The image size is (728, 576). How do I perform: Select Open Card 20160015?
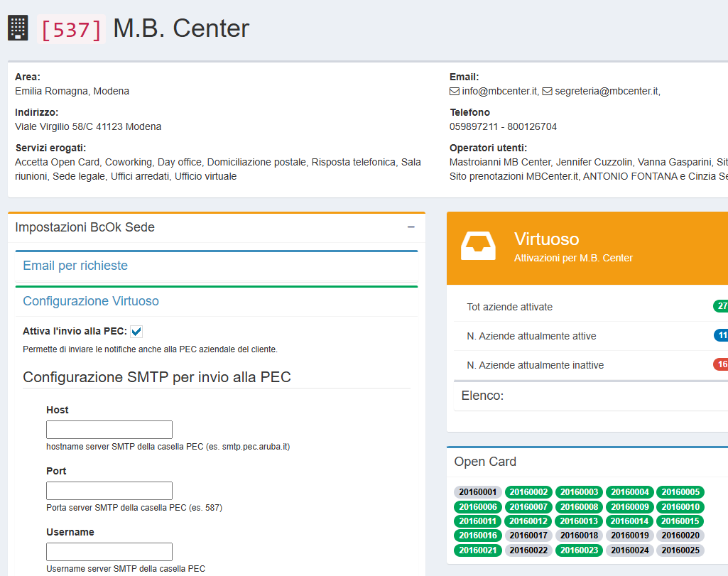tap(680, 521)
